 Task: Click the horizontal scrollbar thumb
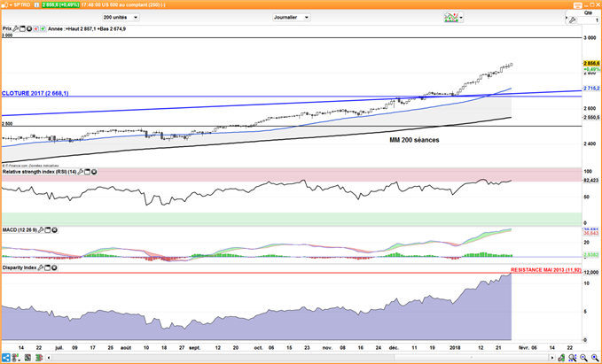coord(471,358)
